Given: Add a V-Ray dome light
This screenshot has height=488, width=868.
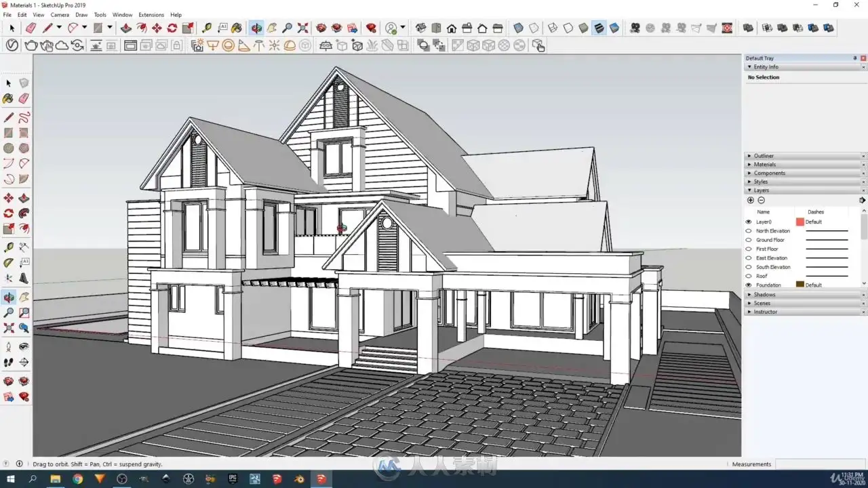Looking at the screenshot, I should [x=290, y=45].
